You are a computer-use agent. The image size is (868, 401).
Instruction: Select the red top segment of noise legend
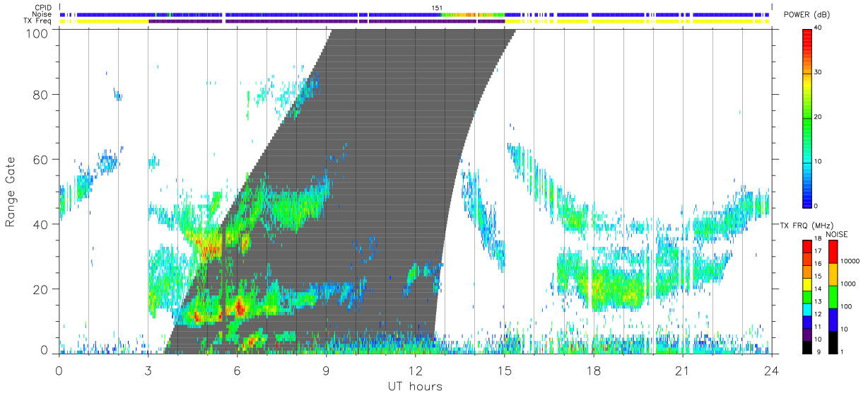[x=832, y=252]
